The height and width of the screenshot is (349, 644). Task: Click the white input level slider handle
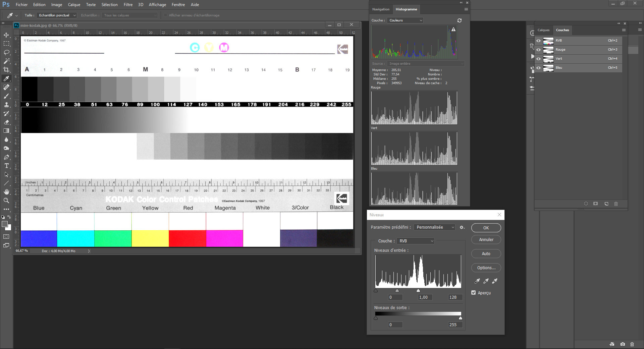pyautogui.click(x=418, y=291)
